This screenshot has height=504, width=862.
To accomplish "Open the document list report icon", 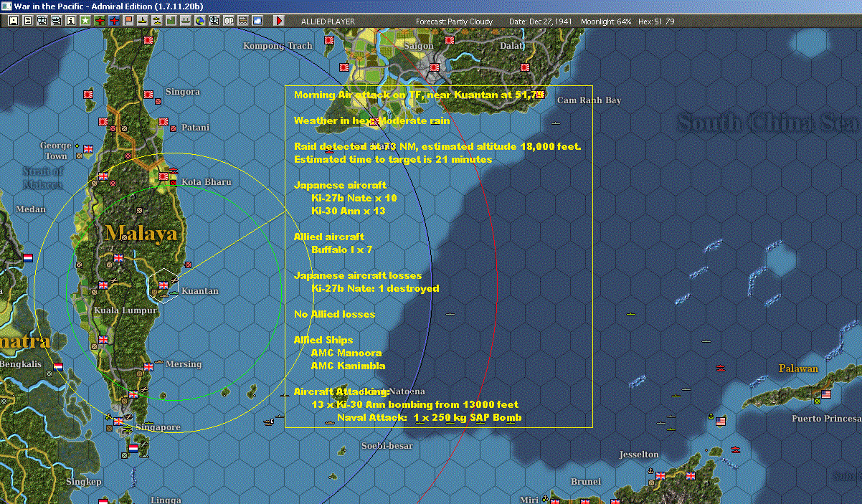I will (28, 21).
